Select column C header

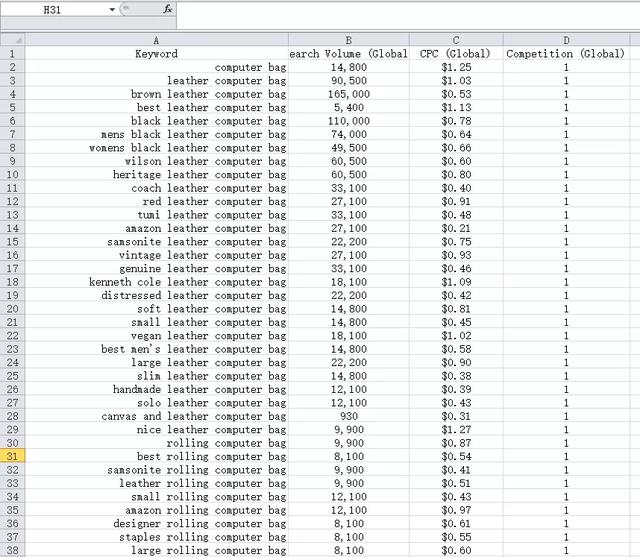pyautogui.click(x=456, y=40)
